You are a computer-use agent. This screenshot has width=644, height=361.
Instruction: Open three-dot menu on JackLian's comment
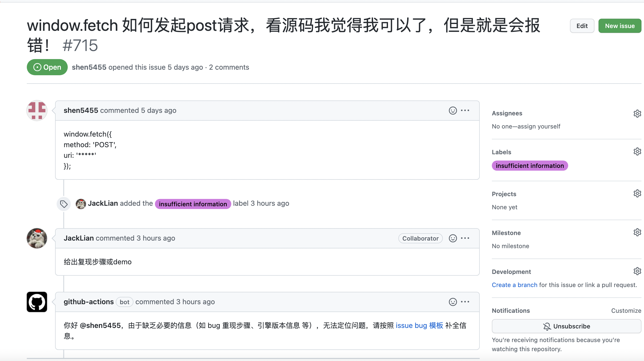[x=465, y=238]
